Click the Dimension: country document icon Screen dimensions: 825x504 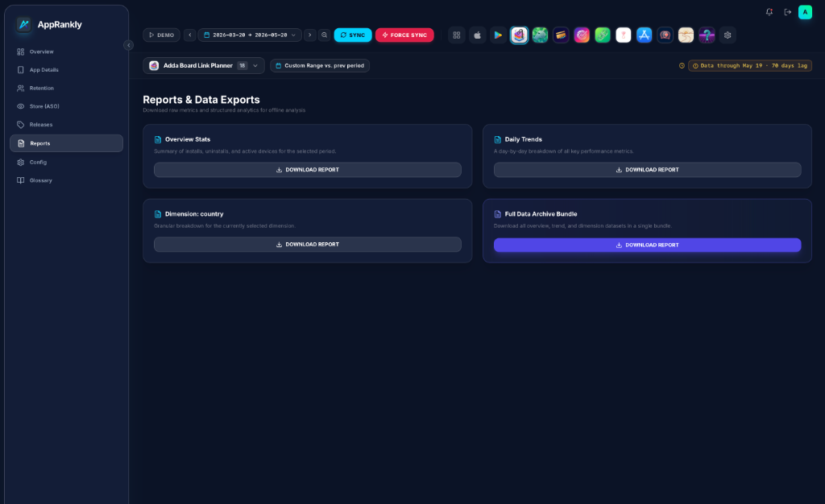tap(158, 214)
